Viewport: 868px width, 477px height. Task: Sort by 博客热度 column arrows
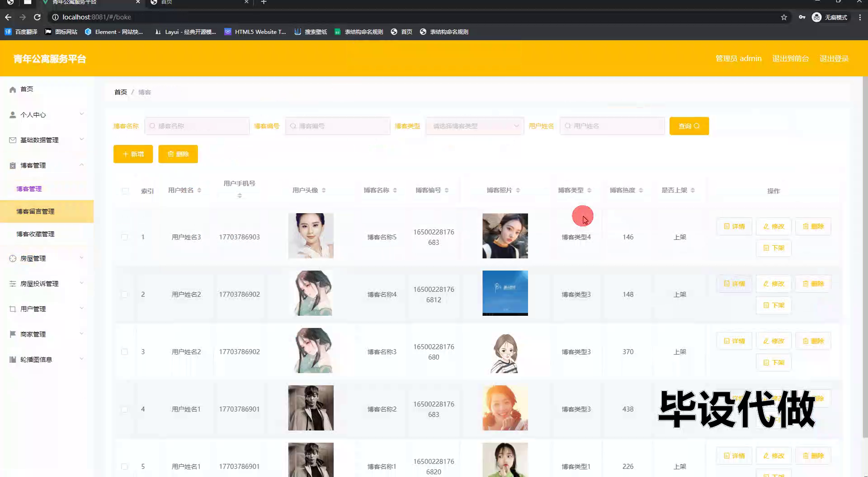click(641, 190)
